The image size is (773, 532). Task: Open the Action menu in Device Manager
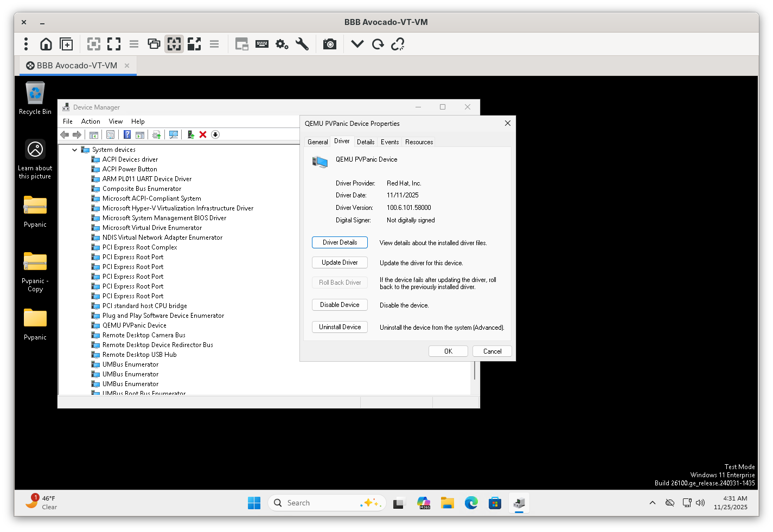(x=91, y=121)
